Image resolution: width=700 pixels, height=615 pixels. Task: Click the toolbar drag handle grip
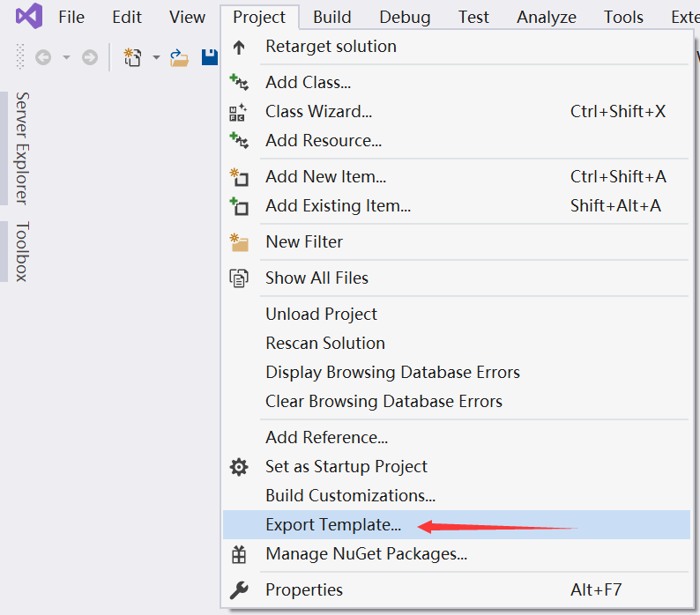[20, 56]
